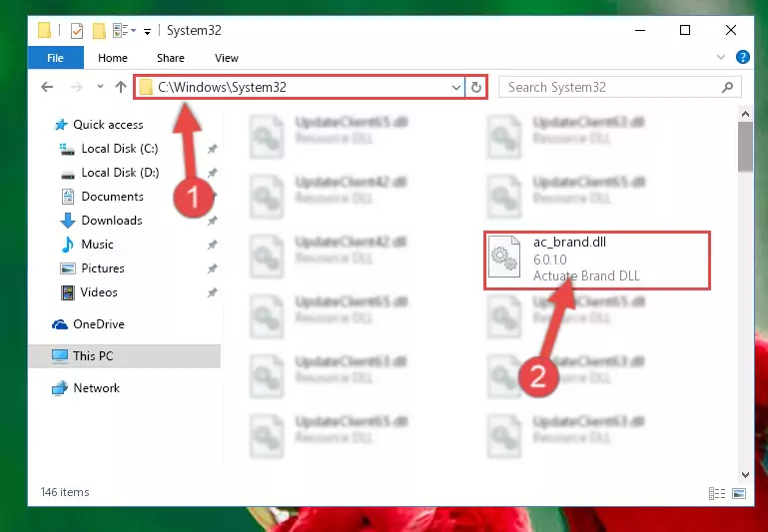The width and height of the screenshot is (768, 532).
Task: Click the Local Disk (C:) drive icon
Action: [67, 149]
